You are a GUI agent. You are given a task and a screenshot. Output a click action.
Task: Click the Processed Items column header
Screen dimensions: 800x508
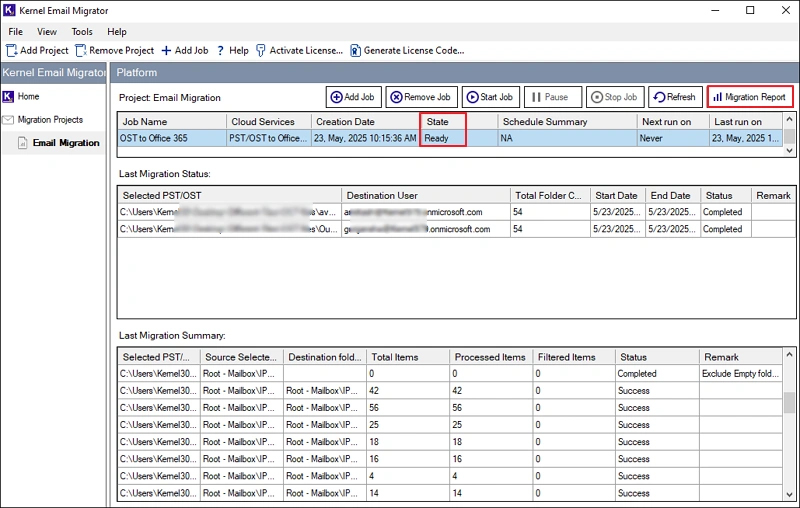[x=491, y=357]
